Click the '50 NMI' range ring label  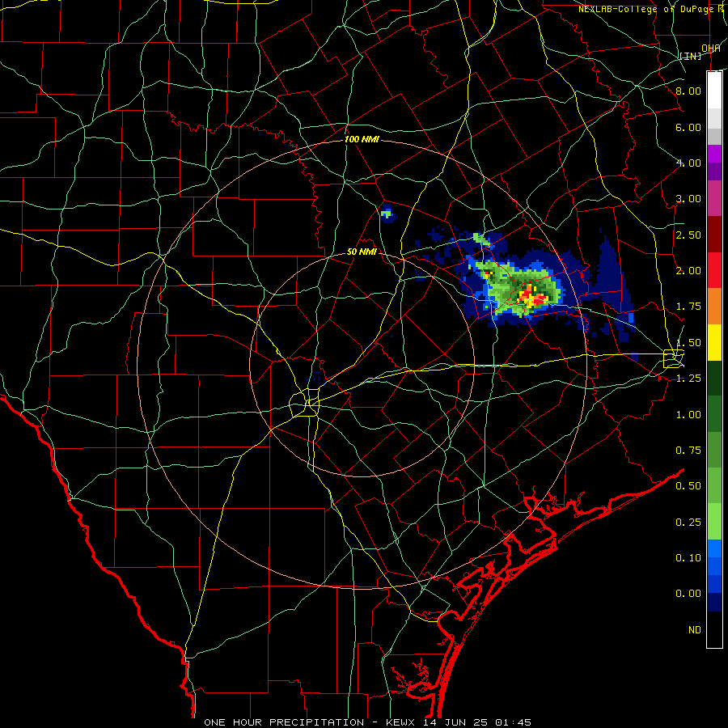tap(362, 252)
